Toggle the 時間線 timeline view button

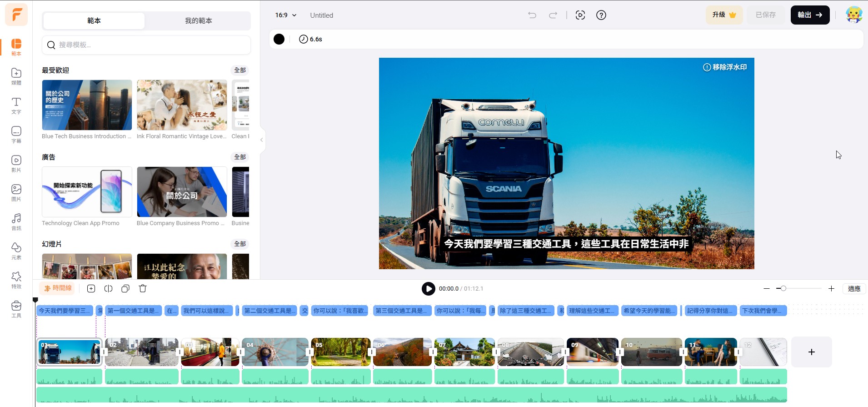pyautogui.click(x=58, y=288)
